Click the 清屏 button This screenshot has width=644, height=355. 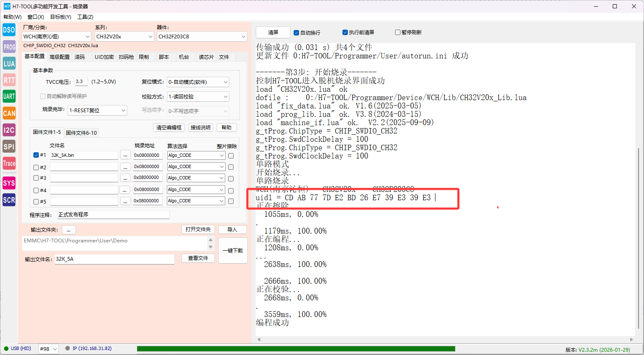(273, 33)
